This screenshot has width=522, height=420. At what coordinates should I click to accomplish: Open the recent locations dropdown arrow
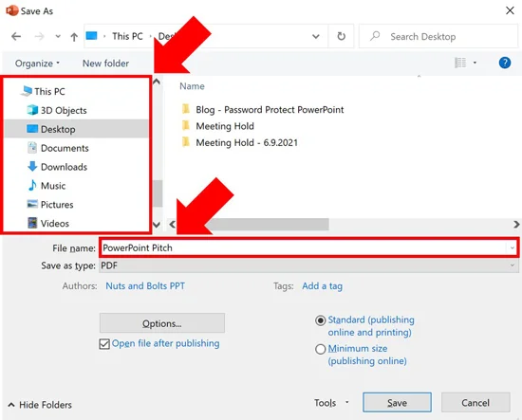[x=58, y=36]
